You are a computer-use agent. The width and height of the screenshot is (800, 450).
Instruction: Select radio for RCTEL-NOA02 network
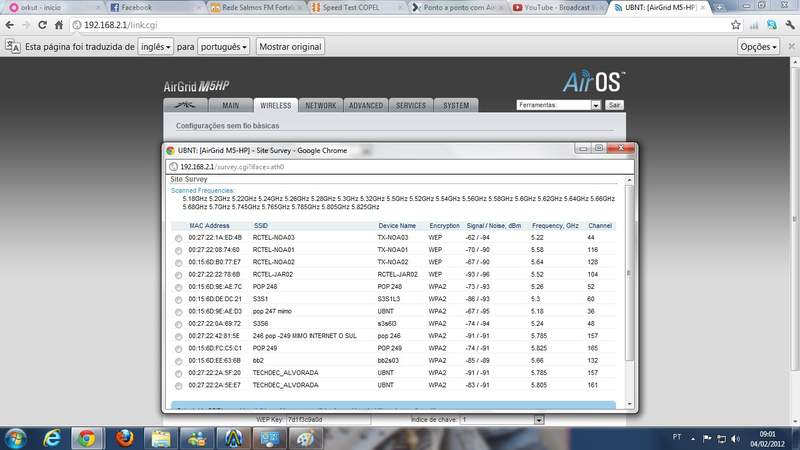point(178,263)
